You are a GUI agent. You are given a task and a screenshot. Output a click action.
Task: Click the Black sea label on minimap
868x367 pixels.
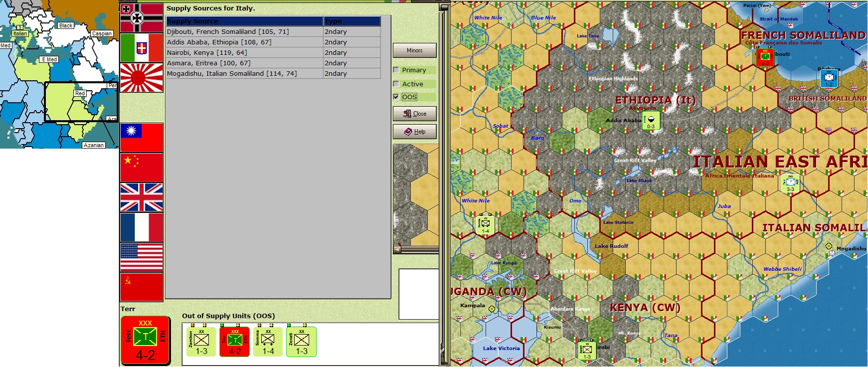tap(66, 25)
